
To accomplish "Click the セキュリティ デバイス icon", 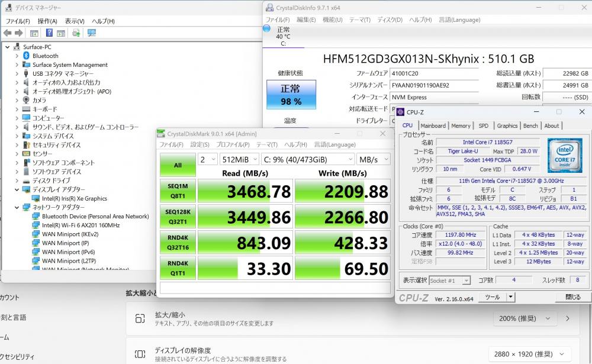I will tap(26, 144).
